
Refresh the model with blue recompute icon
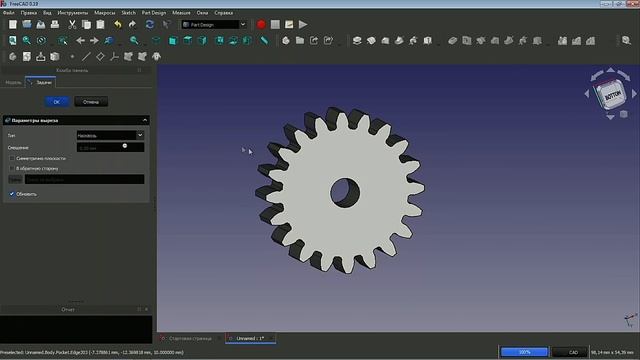[150, 24]
